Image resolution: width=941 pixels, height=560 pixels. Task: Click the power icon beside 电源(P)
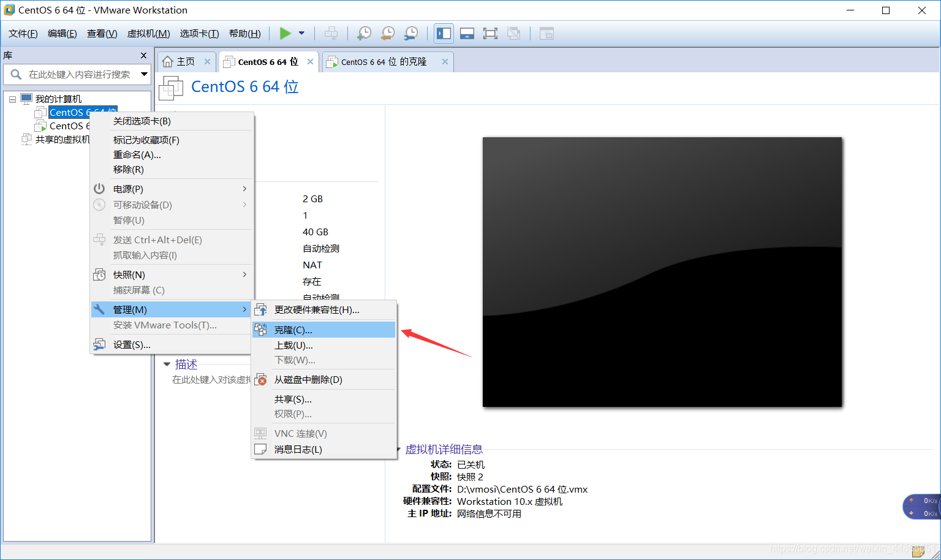click(x=99, y=189)
